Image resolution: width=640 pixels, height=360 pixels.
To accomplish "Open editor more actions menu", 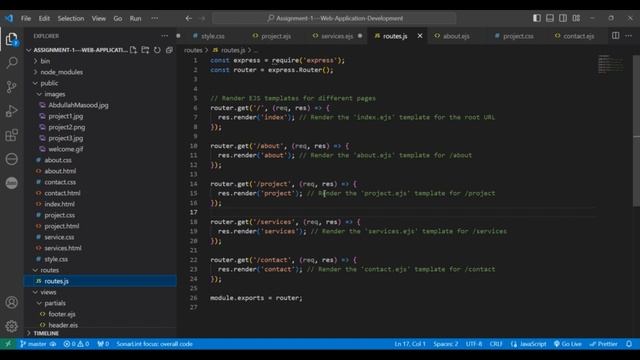I will pyautogui.click(x=628, y=36).
